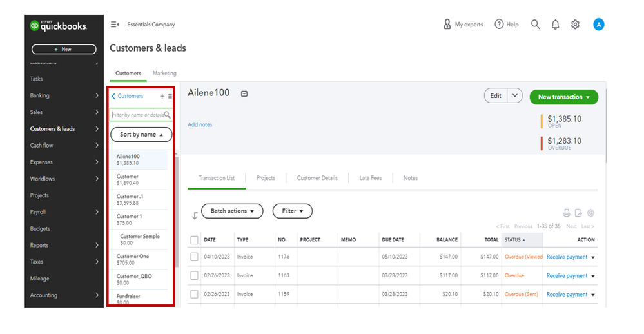The image size is (644, 334).
Task: Open Projects tab for customer
Action: 266,178
